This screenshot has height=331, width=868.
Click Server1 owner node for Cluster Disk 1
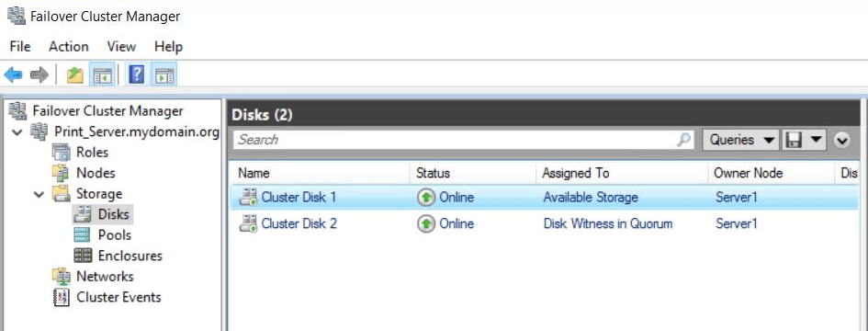point(737,198)
